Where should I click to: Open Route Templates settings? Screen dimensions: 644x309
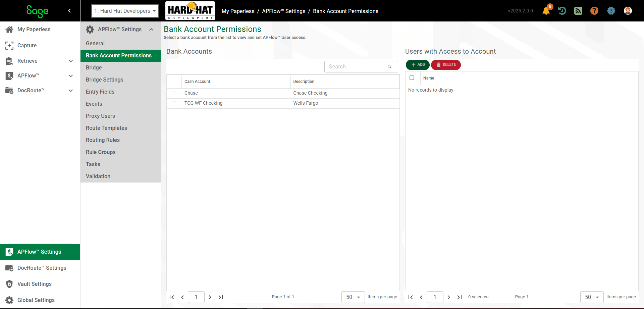tap(106, 128)
